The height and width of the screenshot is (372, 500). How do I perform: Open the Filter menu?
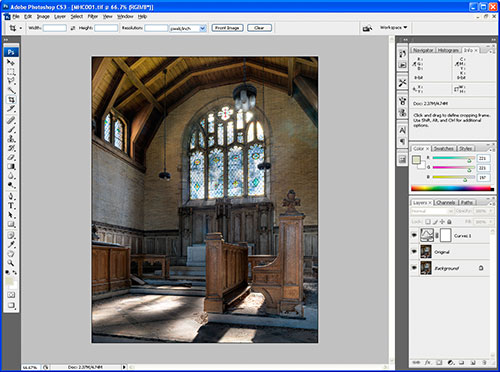tap(93, 16)
